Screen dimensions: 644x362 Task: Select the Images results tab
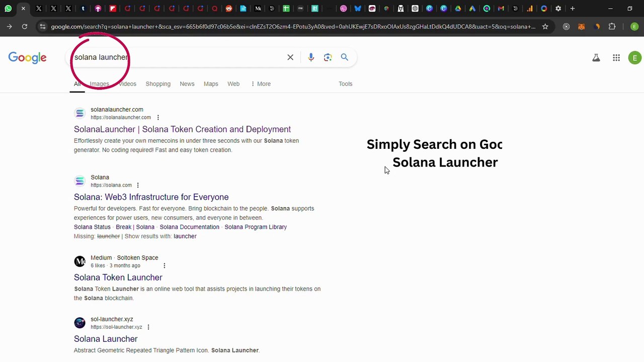click(x=99, y=84)
